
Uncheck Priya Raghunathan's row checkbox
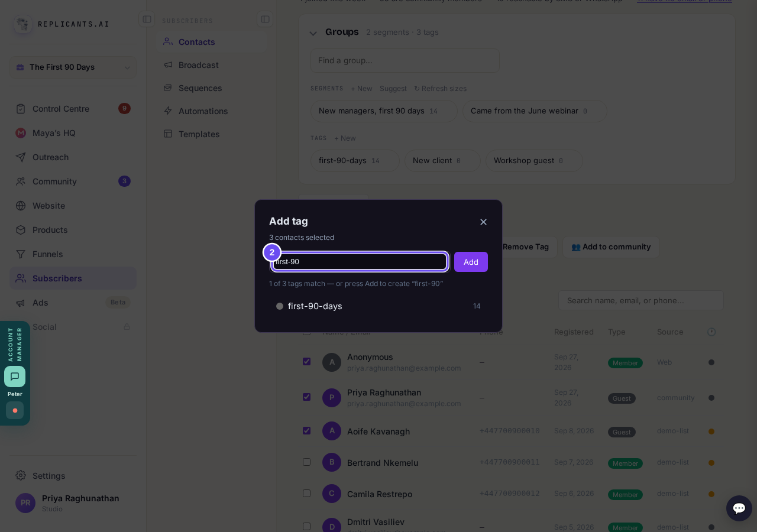tap(306, 397)
